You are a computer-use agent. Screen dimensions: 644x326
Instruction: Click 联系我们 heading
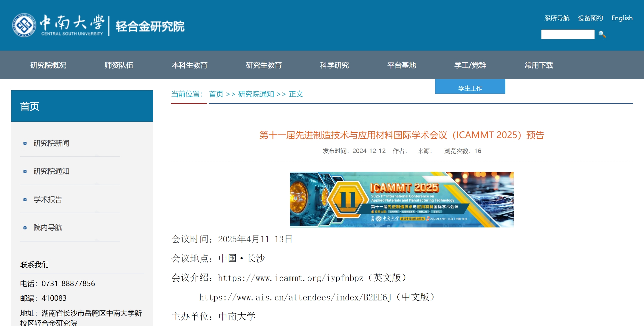34,265
